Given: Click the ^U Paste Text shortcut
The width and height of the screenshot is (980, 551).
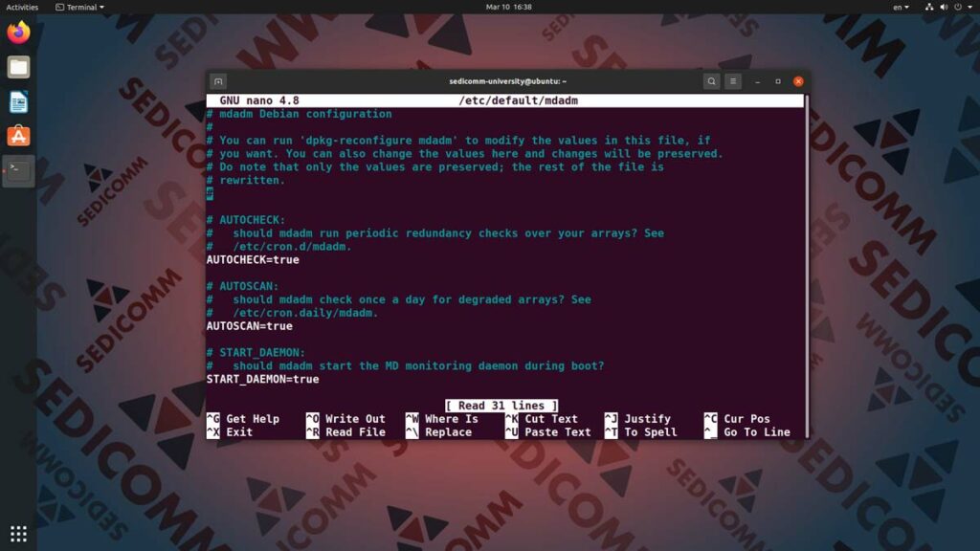Looking at the screenshot, I should (548, 431).
